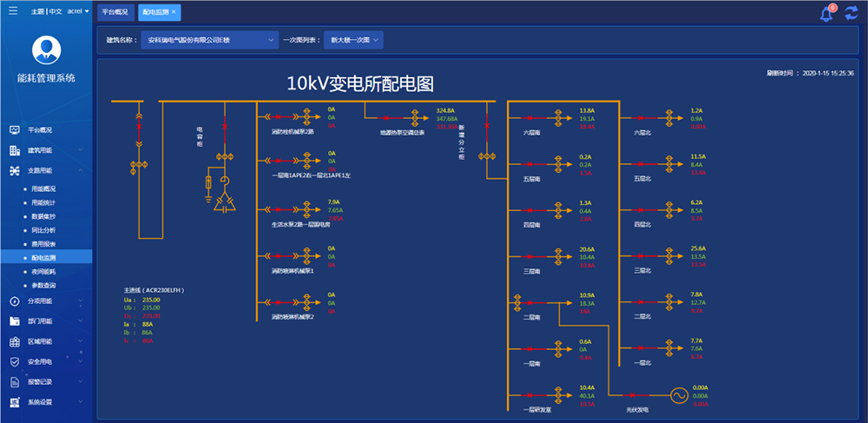Open the 建筑名称 building dropdown
868x423 pixels.
click(x=208, y=40)
